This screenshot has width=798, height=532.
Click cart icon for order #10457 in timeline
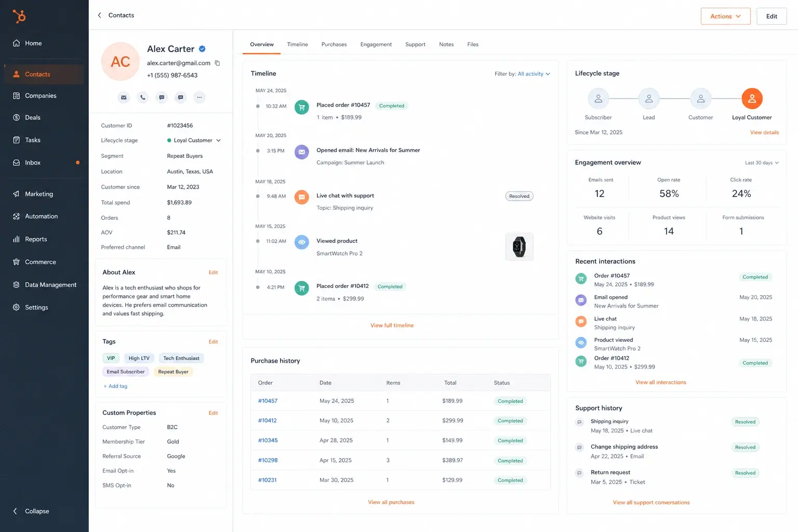point(302,107)
